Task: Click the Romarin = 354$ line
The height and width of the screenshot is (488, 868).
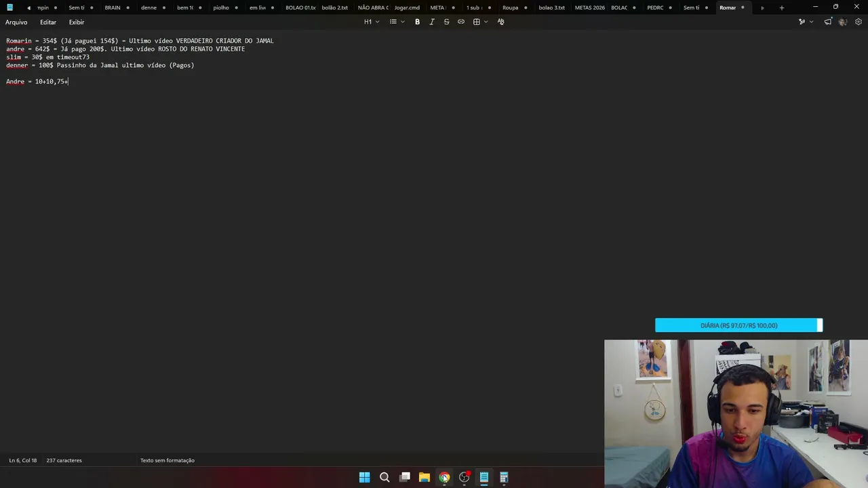Action: pyautogui.click(x=140, y=41)
